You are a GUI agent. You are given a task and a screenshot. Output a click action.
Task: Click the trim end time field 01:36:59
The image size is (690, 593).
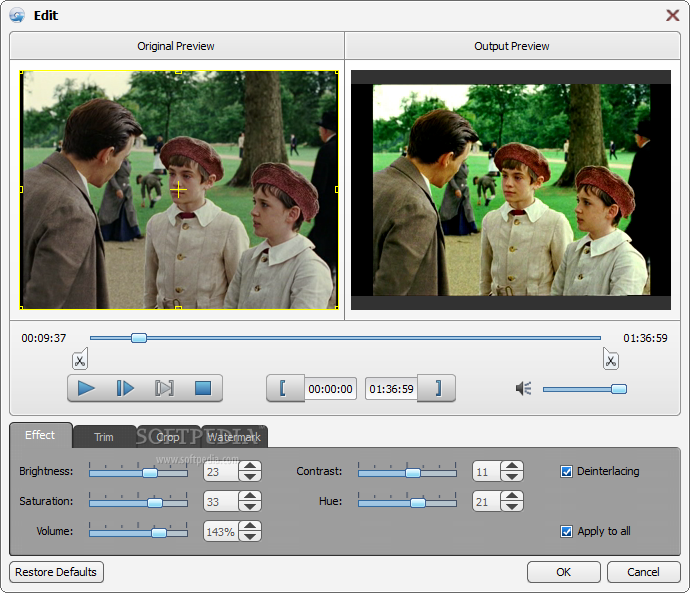391,389
